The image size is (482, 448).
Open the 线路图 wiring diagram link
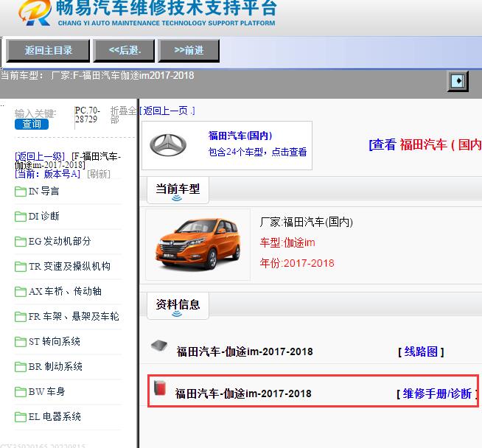[421, 351]
